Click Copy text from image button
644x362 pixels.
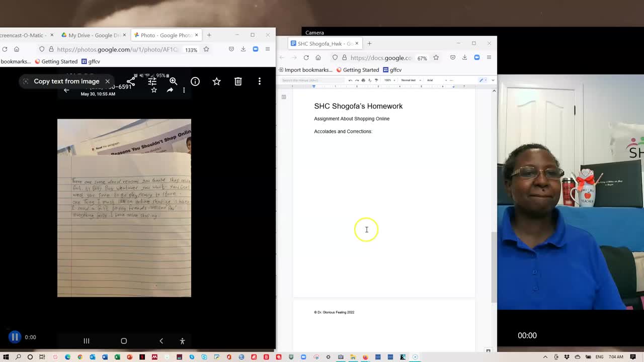coord(66,81)
